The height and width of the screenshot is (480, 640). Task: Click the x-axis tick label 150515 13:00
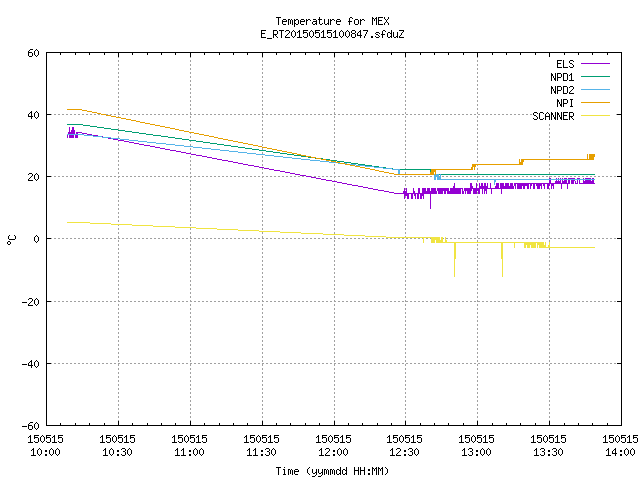(476, 445)
